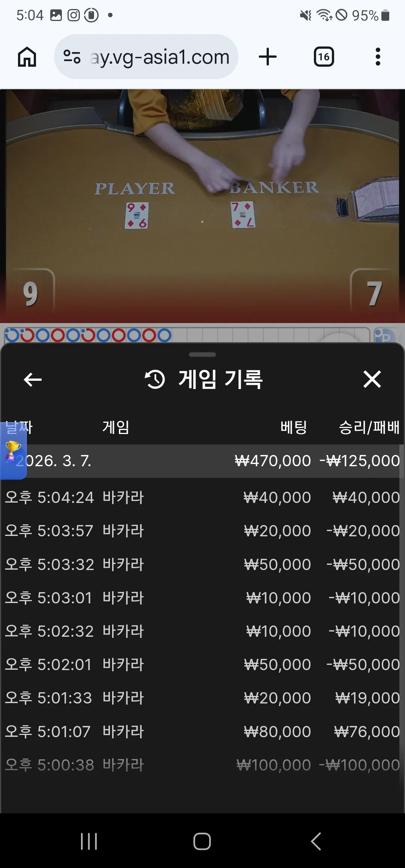405x868 pixels.
Task: Expand the 2026. 3. 7. summary row
Action: [x=202, y=461]
